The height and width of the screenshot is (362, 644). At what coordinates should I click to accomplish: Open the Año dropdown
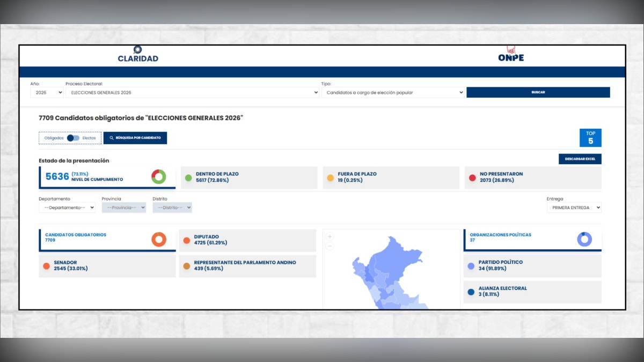click(x=46, y=92)
